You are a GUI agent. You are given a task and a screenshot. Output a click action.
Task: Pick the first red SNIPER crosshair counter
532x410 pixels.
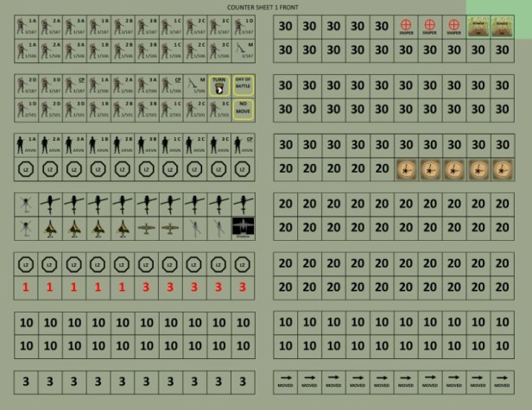tap(407, 26)
